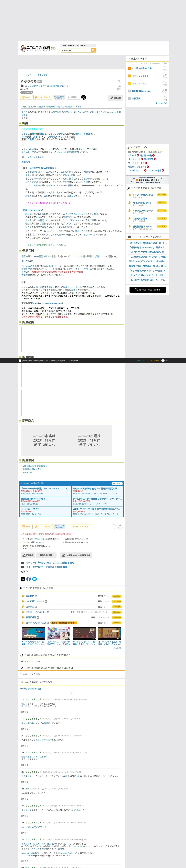Open the タイトル search scope dropdown

(x=87, y=45)
